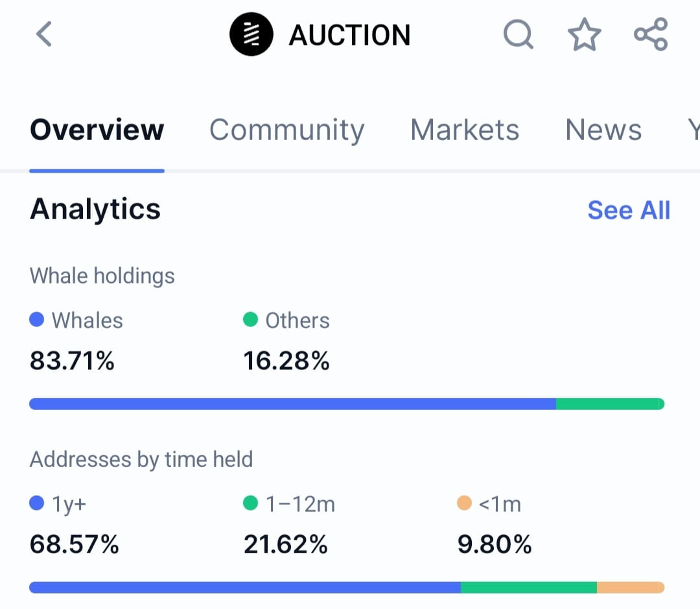The width and height of the screenshot is (700, 609).
Task: Tap the 83.71% whales value
Action: tap(72, 361)
